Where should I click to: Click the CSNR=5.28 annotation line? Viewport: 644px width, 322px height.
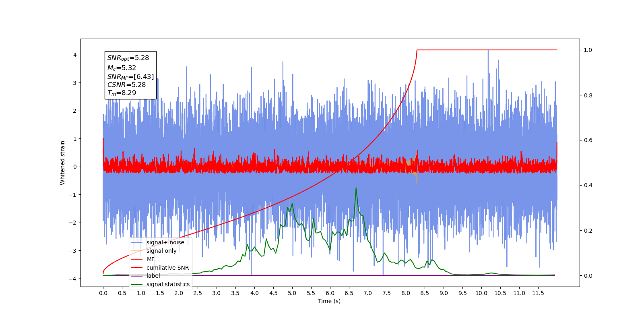pyautogui.click(x=126, y=85)
